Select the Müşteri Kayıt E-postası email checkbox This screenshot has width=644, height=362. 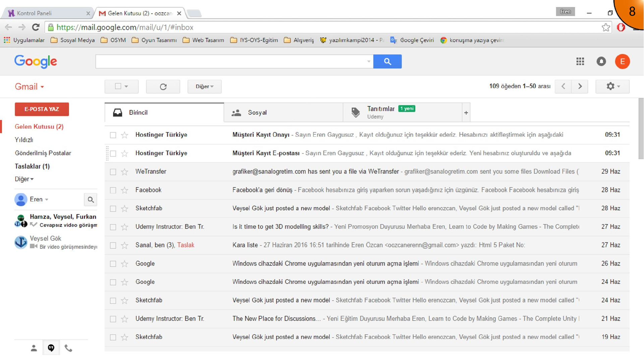coord(113,153)
